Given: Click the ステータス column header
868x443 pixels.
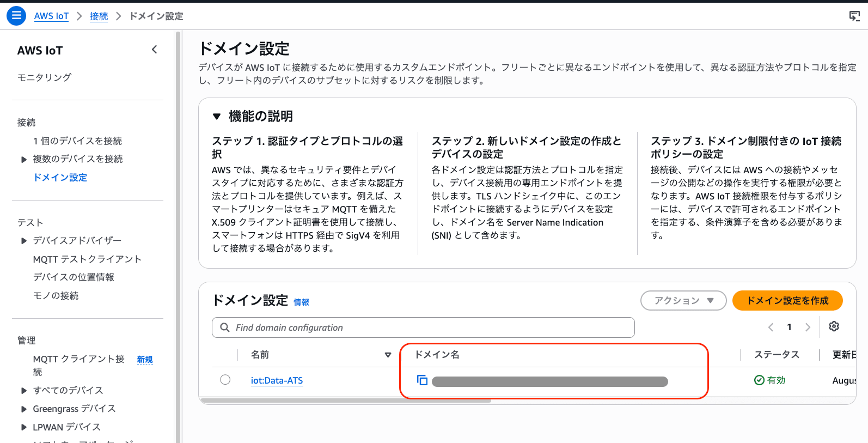Looking at the screenshot, I should [x=777, y=355].
